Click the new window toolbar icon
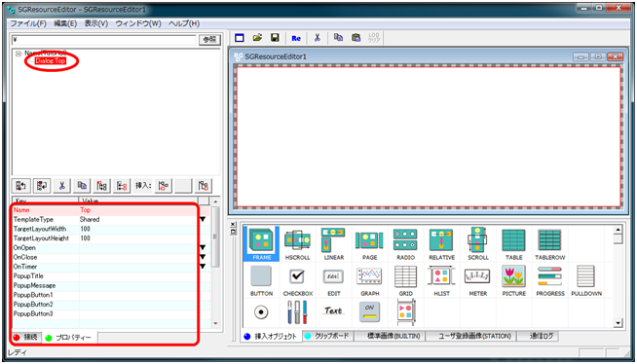Screen dimensions: 637x364 click(240, 38)
